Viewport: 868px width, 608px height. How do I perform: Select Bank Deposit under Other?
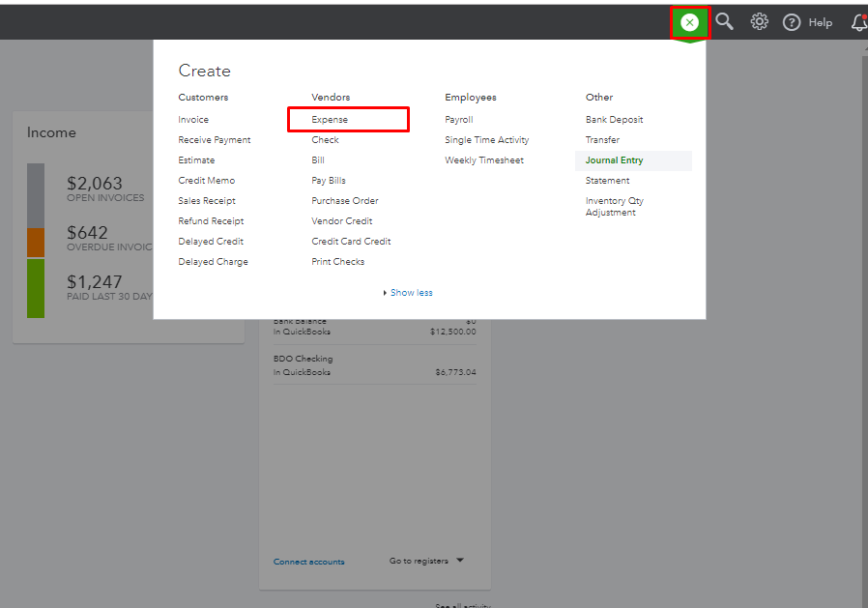(x=614, y=120)
